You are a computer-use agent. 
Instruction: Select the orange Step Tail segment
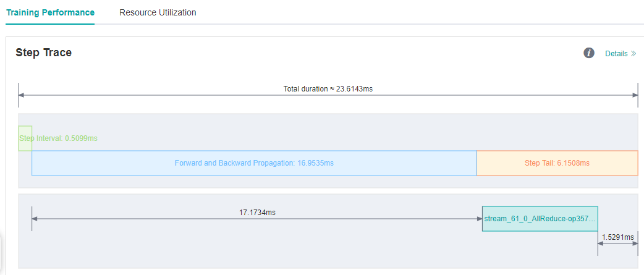557,163
